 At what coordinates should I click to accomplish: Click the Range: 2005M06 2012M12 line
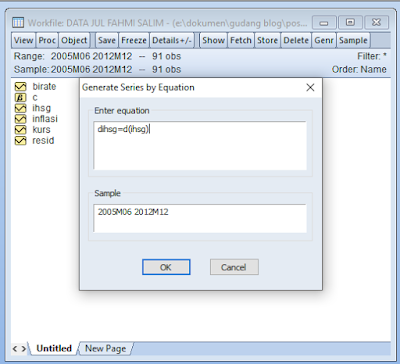point(97,56)
